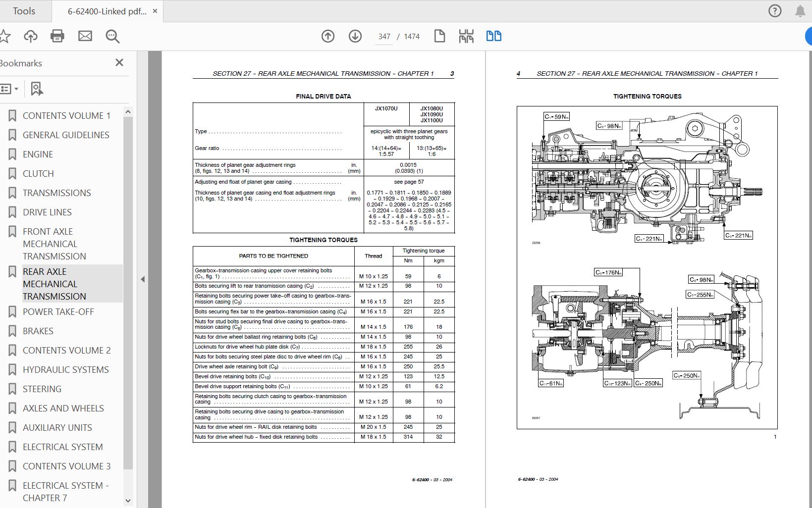The image size is (812, 508).
Task: Open the Tools tab
Action: [24, 11]
